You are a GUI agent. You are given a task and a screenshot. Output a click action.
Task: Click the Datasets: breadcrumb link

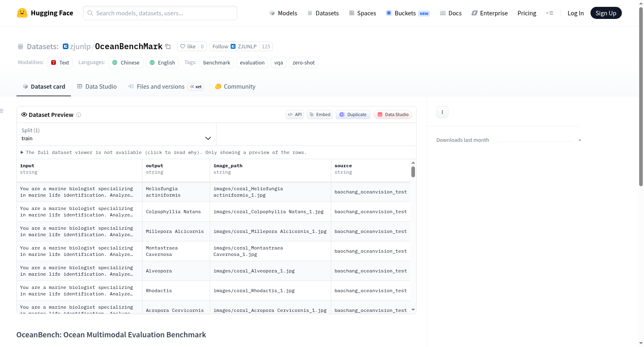[43, 46]
